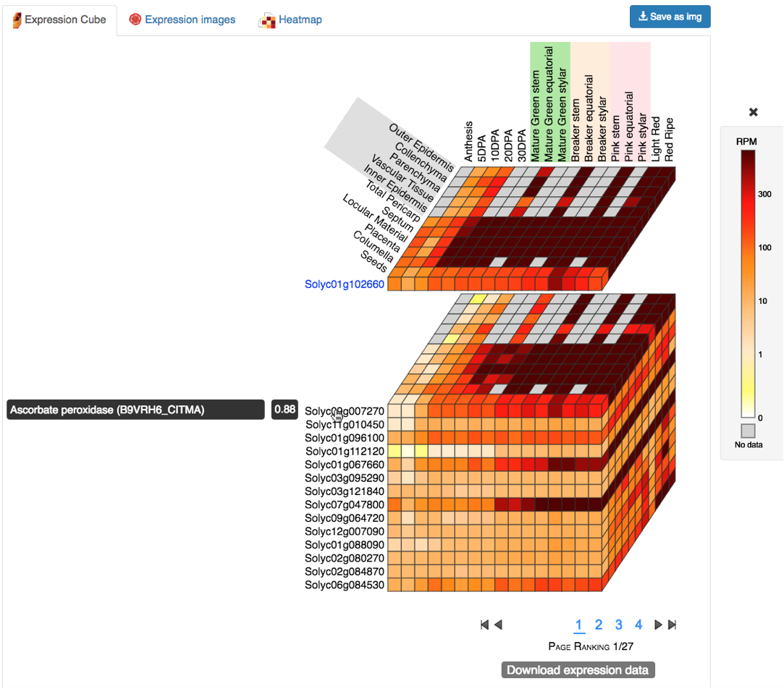This screenshot has height=689, width=784.
Task: Jump to last page arrow icon
Action: click(x=672, y=625)
